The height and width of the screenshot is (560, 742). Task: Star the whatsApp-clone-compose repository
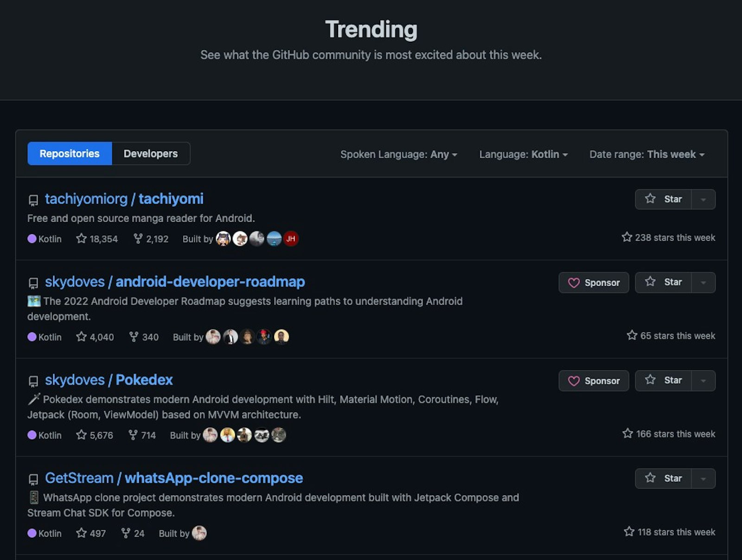click(x=663, y=478)
